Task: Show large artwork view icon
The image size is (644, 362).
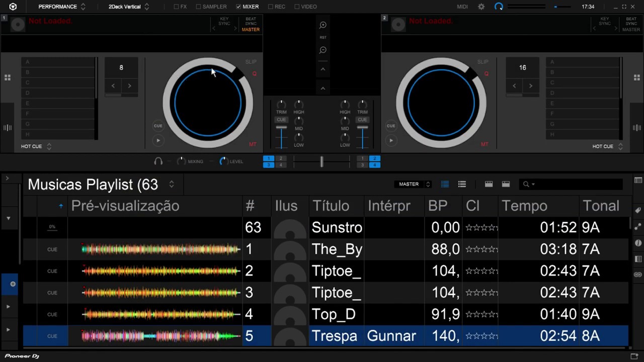Action: [x=506, y=185]
